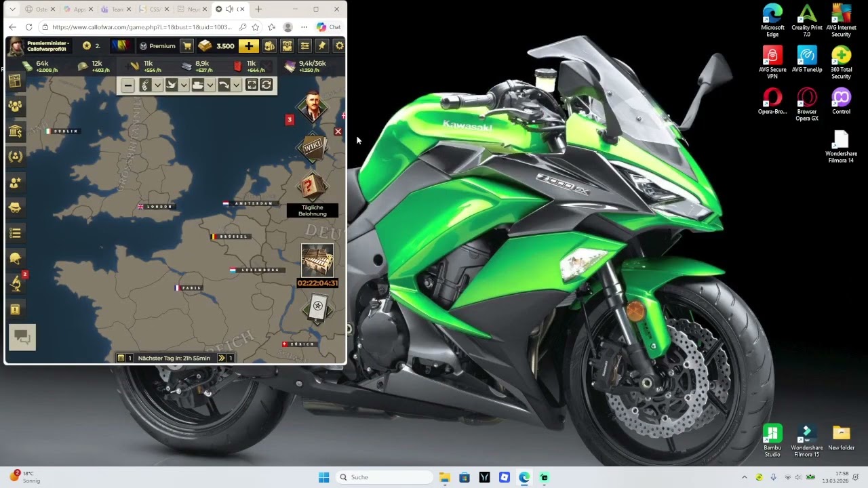Viewport: 868px width, 488px height.
Task: Open the person-with-star icon in sidebar
Action: pyautogui.click(x=15, y=182)
